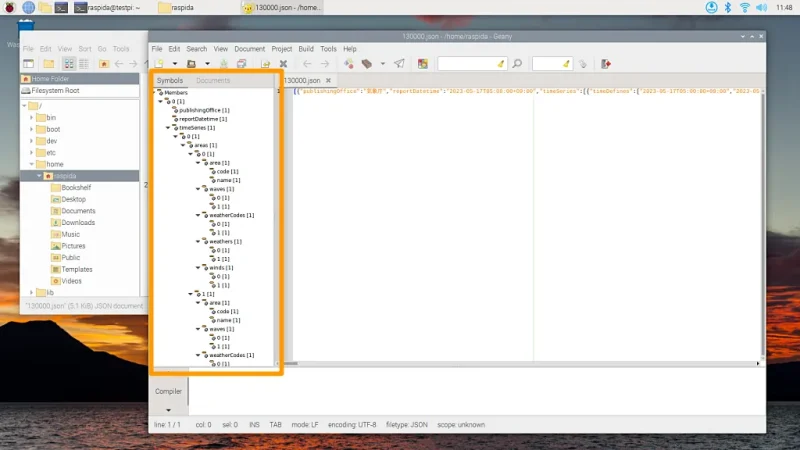Image resolution: width=800 pixels, height=450 pixels.
Task: Click the Reload file icon in Geany
Action: point(265,64)
